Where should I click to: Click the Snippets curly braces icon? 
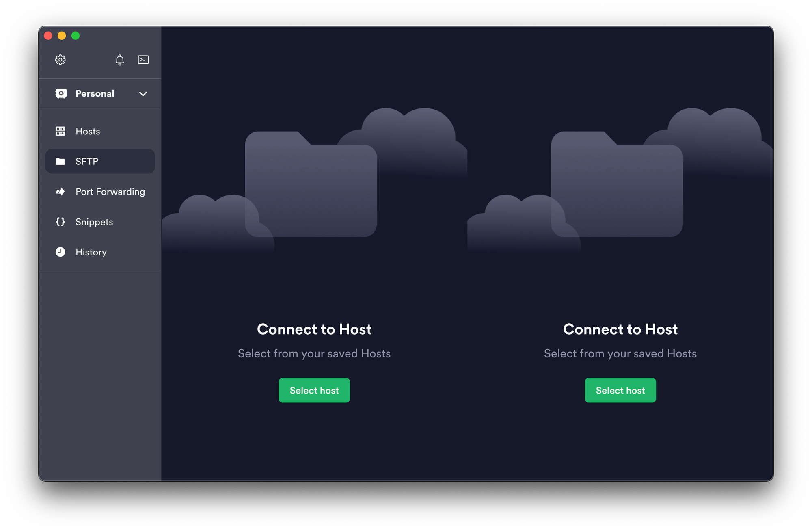(x=60, y=222)
